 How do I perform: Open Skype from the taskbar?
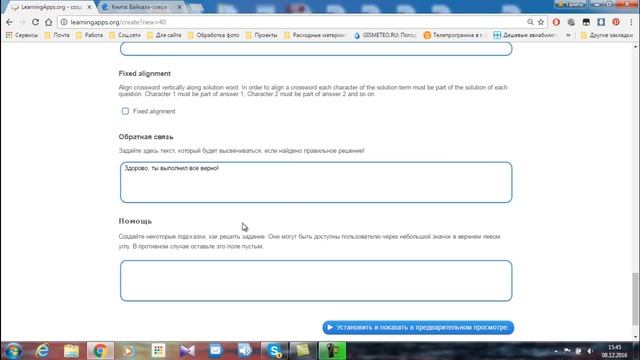pos(274,351)
